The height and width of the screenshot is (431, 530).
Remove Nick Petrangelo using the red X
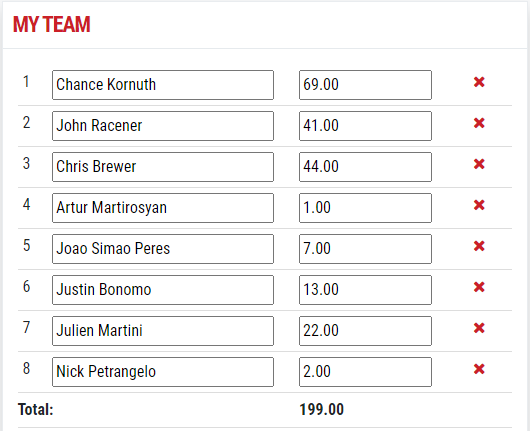[x=479, y=369]
